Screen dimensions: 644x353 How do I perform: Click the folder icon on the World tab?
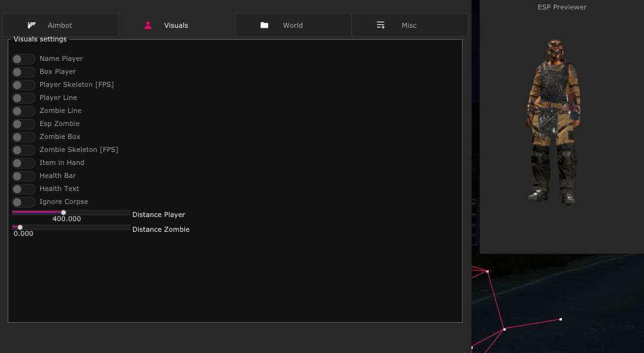click(265, 25)
